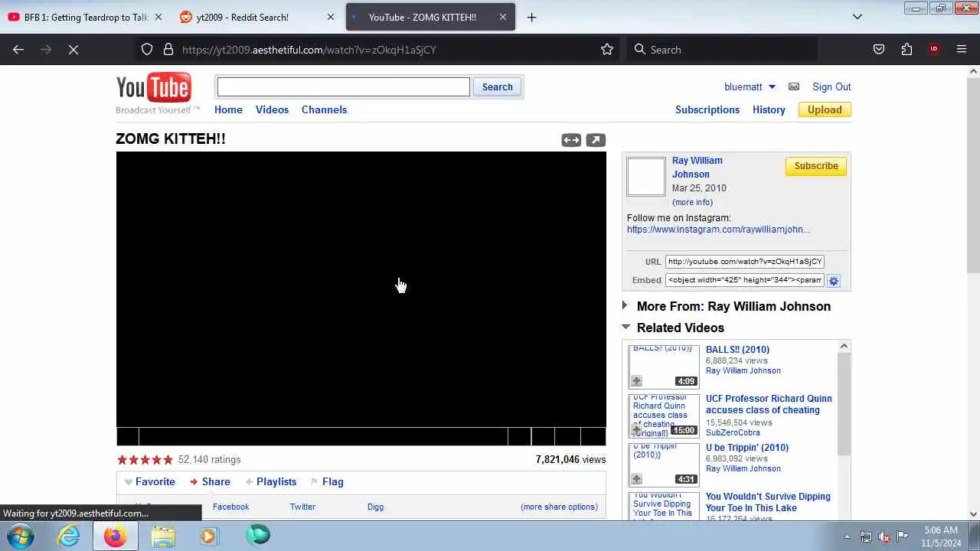This screenshot has width=980, height=551.
Task: Share video via Facebook link
Action: pos(230,507)
